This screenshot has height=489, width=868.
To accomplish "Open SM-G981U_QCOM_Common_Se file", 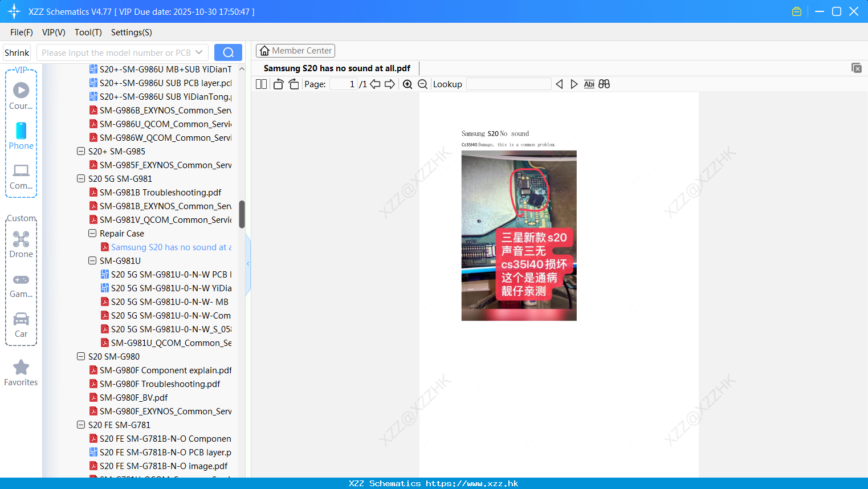I will coord(166,343).
